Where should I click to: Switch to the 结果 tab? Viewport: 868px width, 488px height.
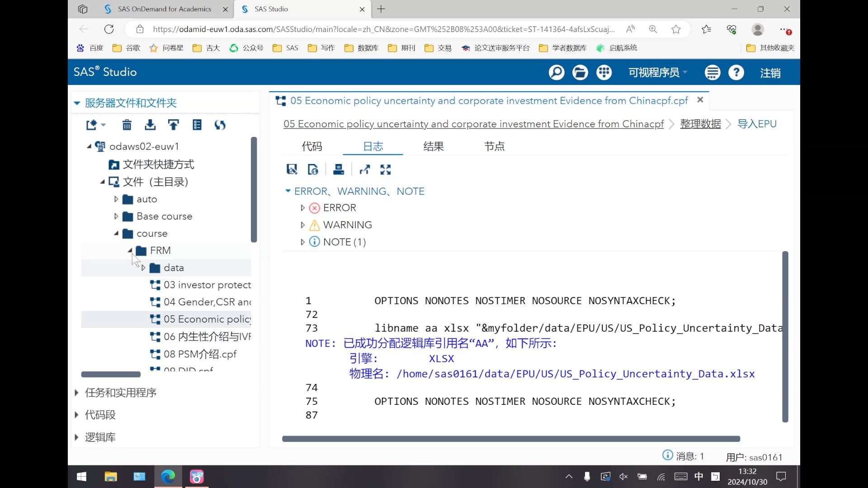pos(434,146)
